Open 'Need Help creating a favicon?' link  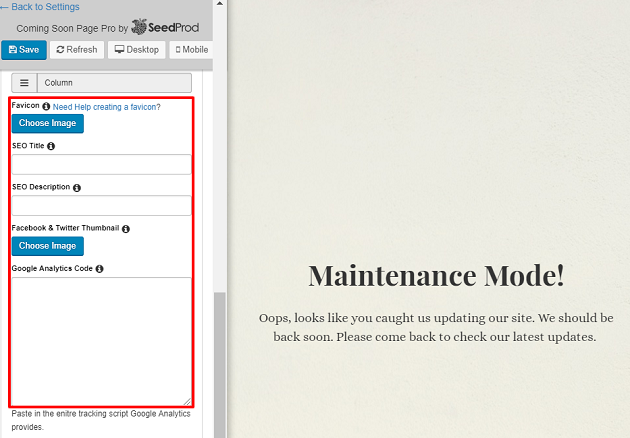coord(106,107)
